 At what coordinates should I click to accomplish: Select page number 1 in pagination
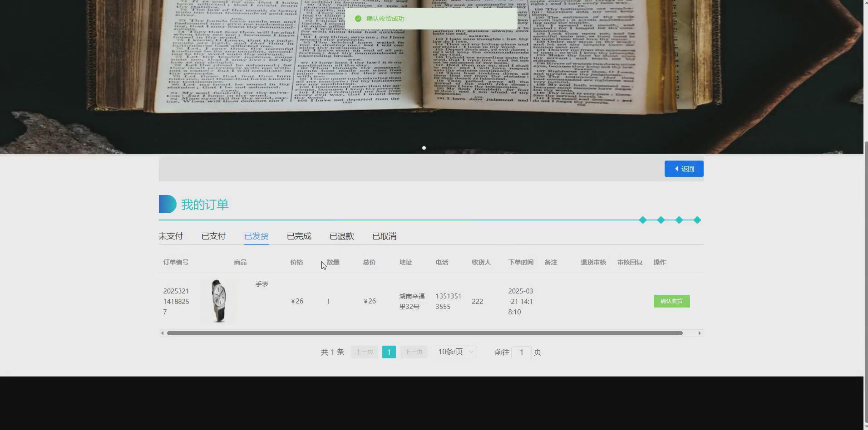(389, 352)
